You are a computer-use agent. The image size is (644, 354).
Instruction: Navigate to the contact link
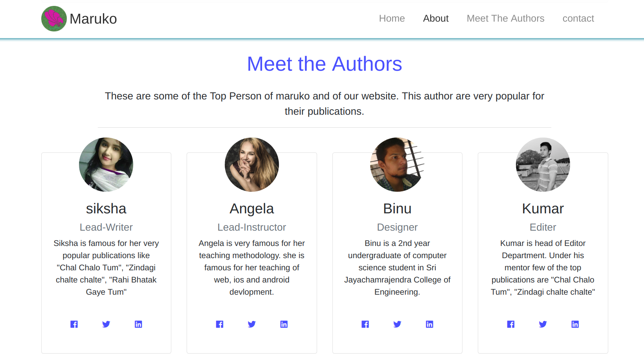pos(578,18)
